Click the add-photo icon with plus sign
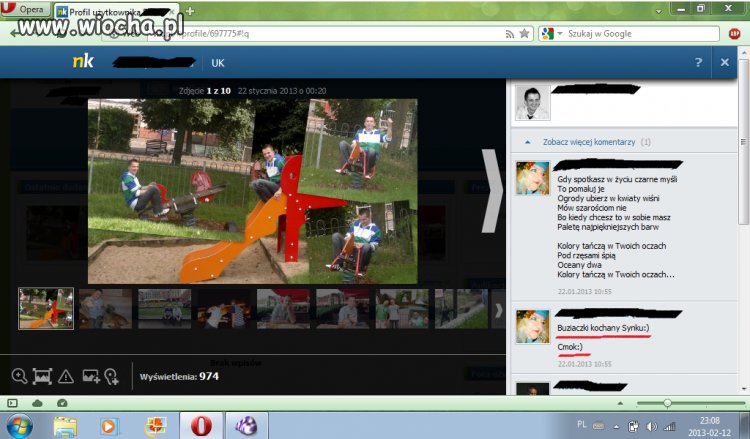The height and width of the screenshot is (439, 750). [91, 376]
